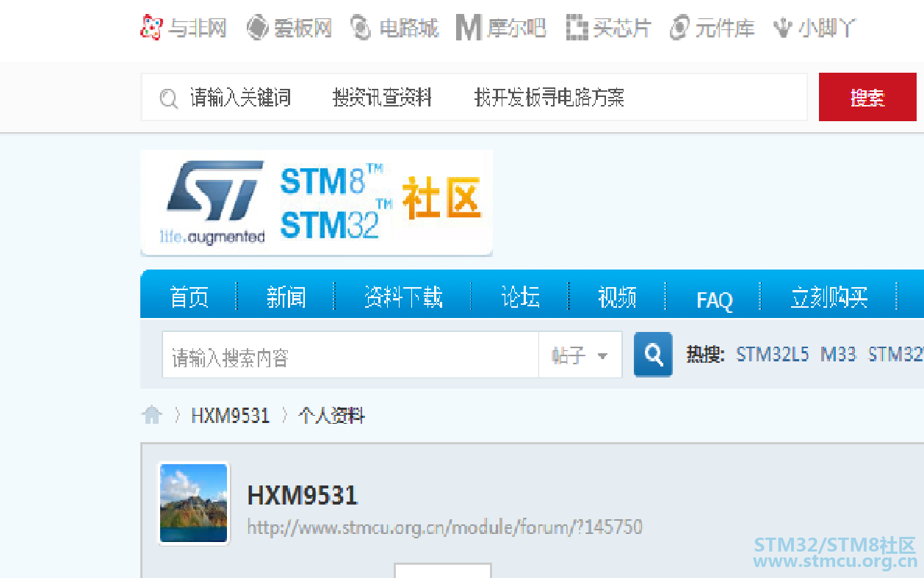Screen dimensions: 924x578
Task: Click the 买芯片 logo icon
Action: tap(577, 28)
